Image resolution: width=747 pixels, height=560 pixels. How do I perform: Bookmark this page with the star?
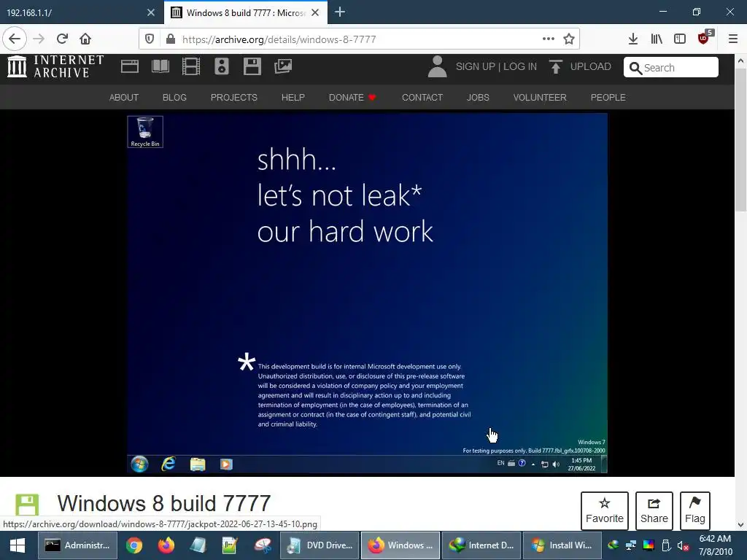point(569,39)
